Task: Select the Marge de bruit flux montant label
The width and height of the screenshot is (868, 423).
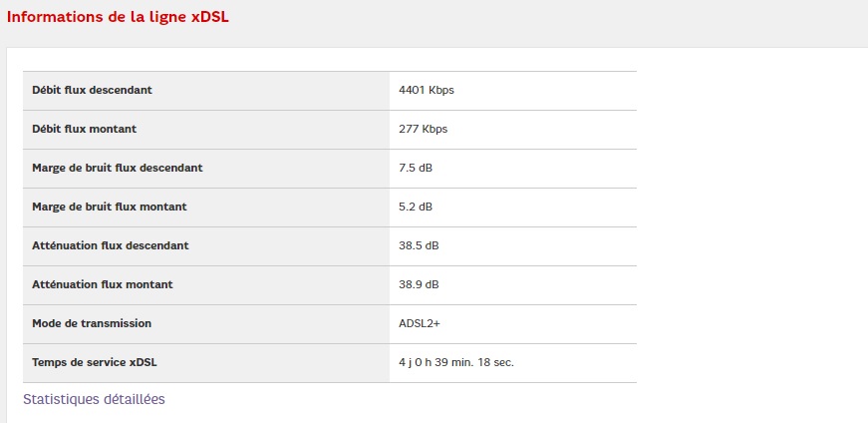Action: [109, 207]
